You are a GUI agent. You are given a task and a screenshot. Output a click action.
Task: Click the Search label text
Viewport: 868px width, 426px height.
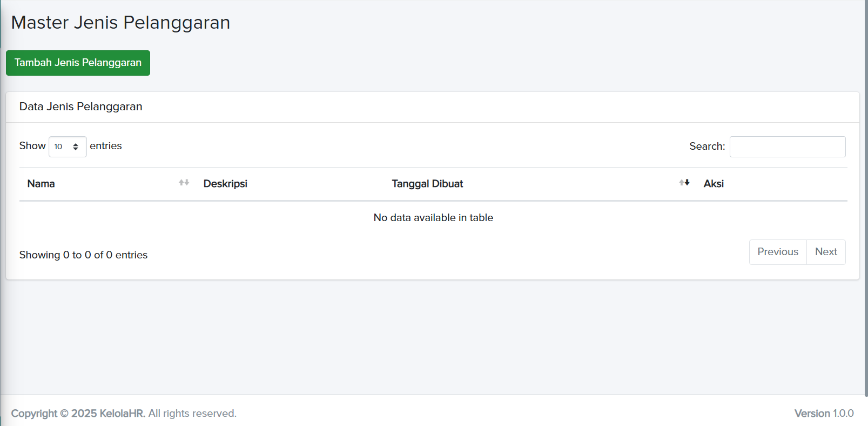706,147
